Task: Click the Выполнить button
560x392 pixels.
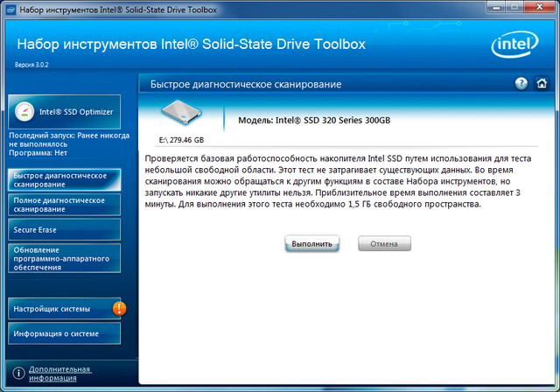Action: pyautogui.click(x=311, y=244)
